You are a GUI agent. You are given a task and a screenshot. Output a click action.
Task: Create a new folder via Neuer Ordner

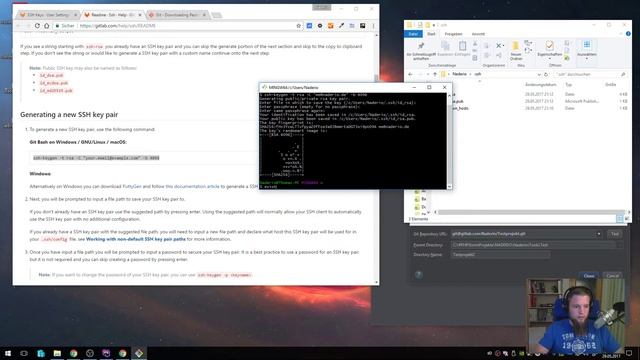[516, 50]
